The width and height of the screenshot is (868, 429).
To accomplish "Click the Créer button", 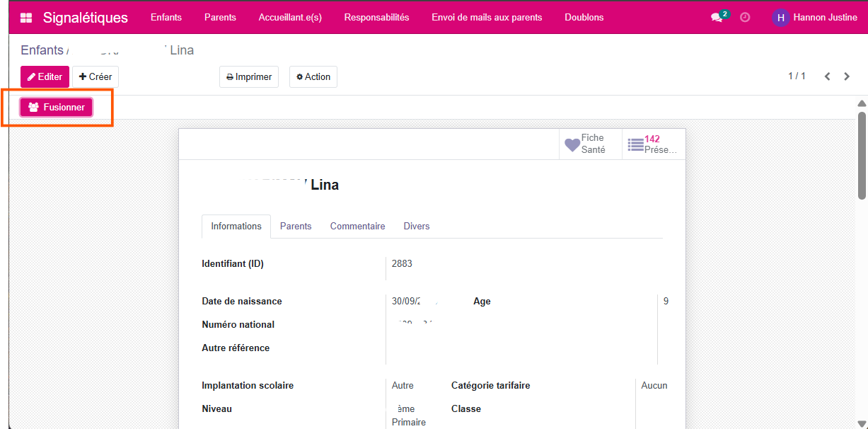I will point(95,76).
